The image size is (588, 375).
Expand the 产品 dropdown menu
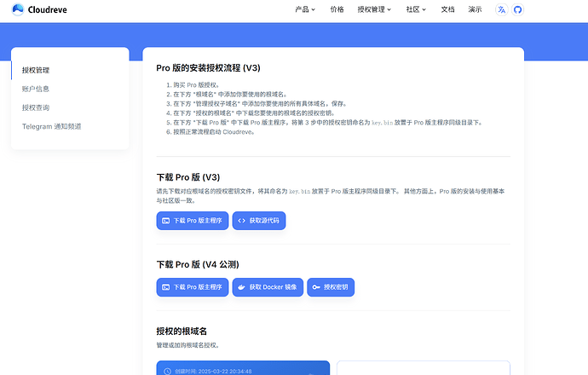305,9
